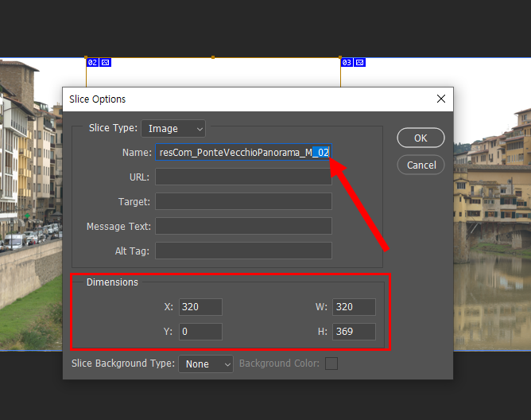Click the Background Color swatch
The height and width of the screenshot is (420, 531).
(331, 364)
